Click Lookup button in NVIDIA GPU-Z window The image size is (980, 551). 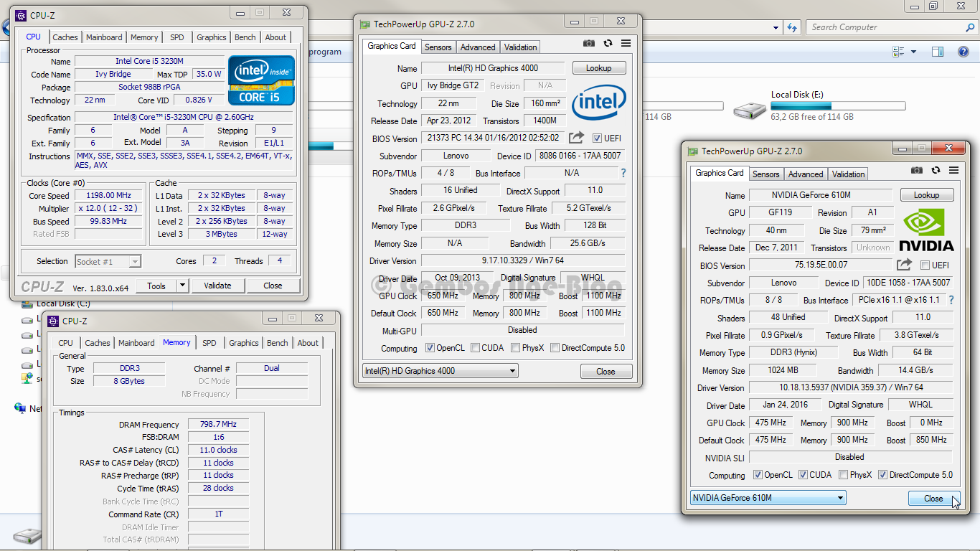926,195
